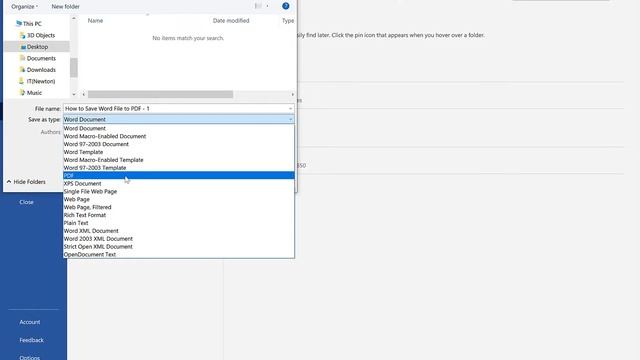
Task: Create a New folder
Action: pos(65,7)
